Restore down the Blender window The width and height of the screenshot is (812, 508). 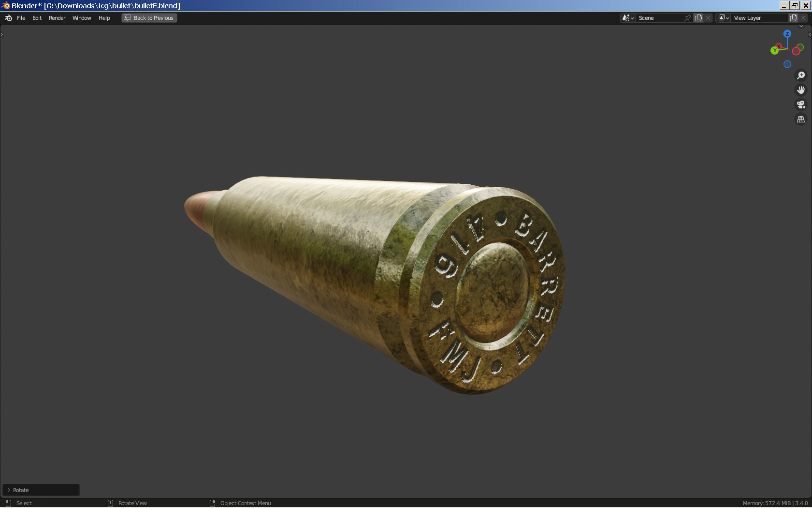click(795, 5)
